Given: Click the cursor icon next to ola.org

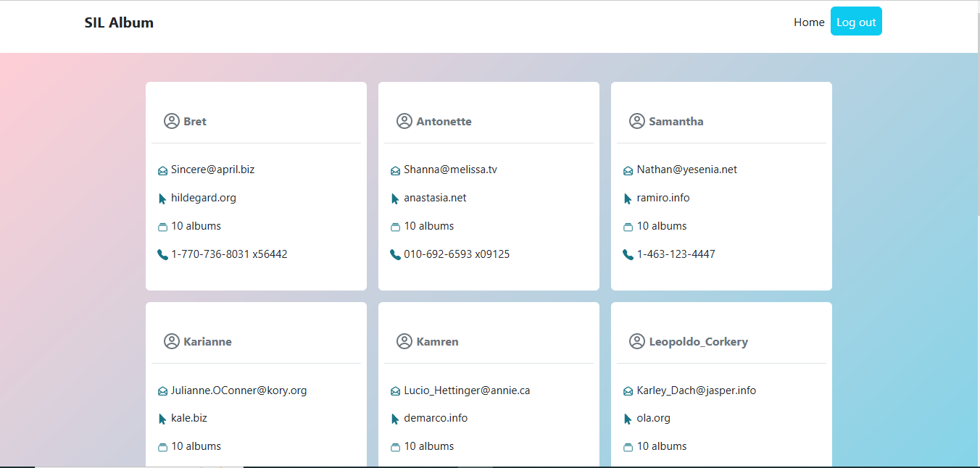Looking at the screenshot, I should (628, 419).
